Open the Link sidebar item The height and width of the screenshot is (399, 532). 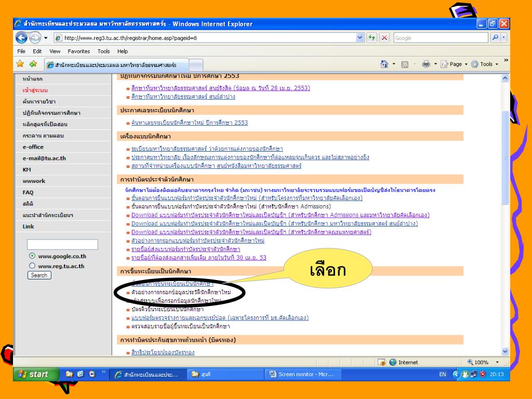pyautogui.click(x=28, y=227)
